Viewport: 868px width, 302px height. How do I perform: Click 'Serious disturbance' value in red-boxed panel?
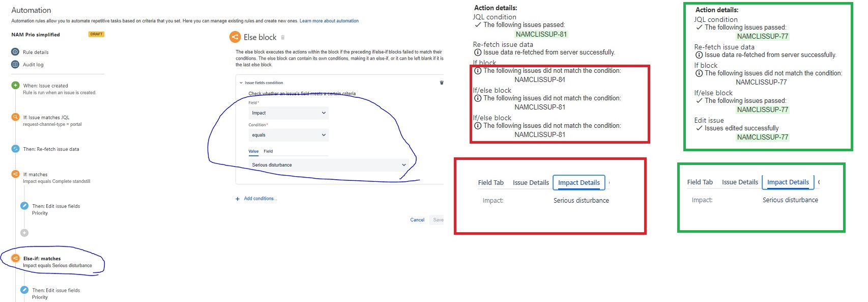[x=581, y=200]
